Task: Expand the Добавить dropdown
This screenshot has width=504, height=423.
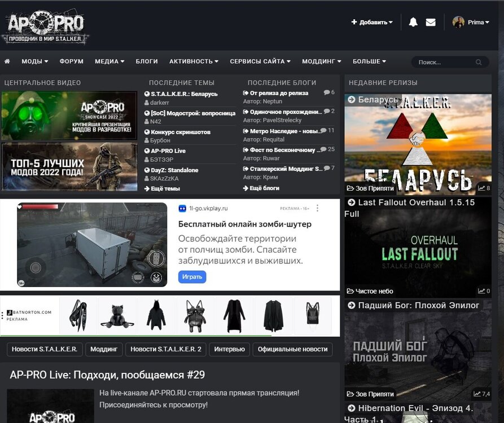Action: (372, 22)
